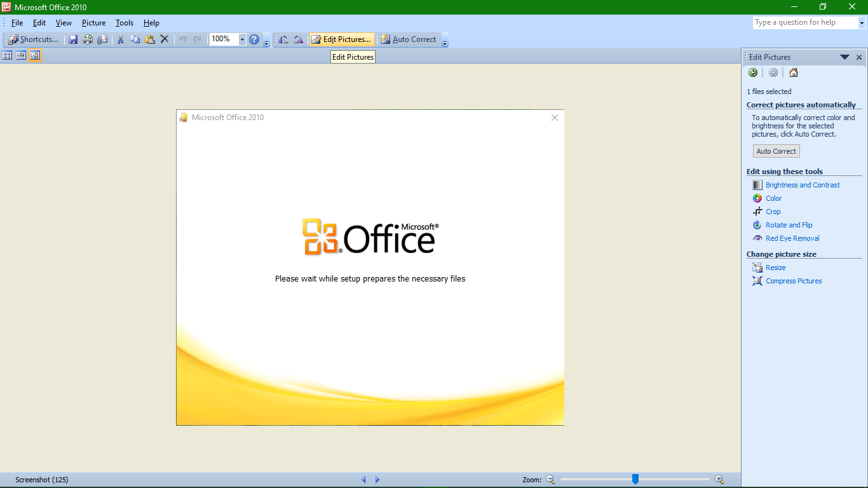Click the Paste clipboard icon
This screenshot has width=868, height=488.
point(150,39)
